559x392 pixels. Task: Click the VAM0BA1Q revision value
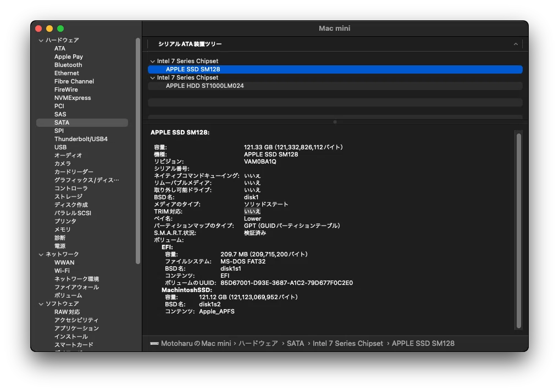coord(260,161)
